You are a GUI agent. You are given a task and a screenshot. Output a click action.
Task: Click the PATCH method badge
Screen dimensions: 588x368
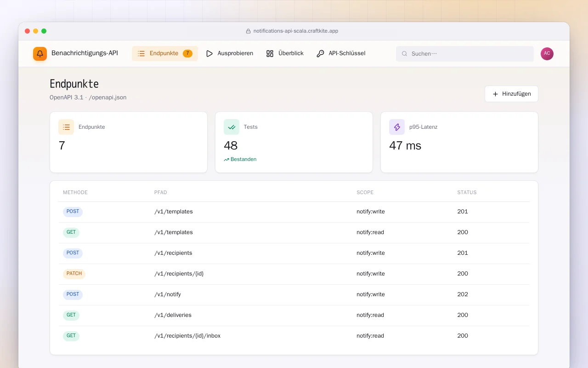(x=74, y=274)
